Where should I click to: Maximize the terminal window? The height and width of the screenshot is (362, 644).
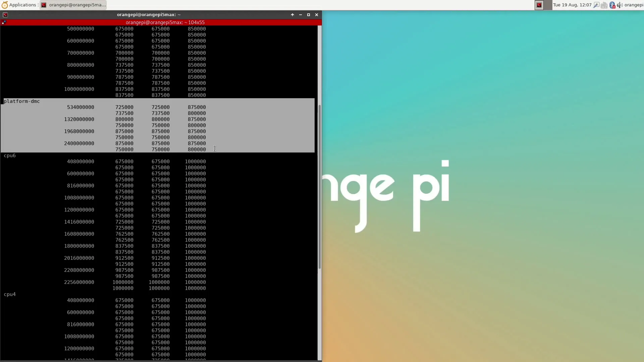click(309, 15)
